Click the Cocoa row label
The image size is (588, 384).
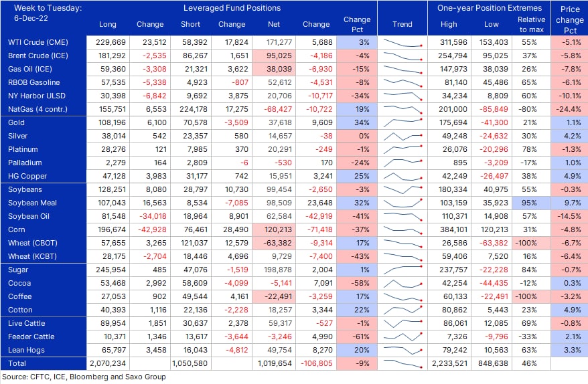19,283
